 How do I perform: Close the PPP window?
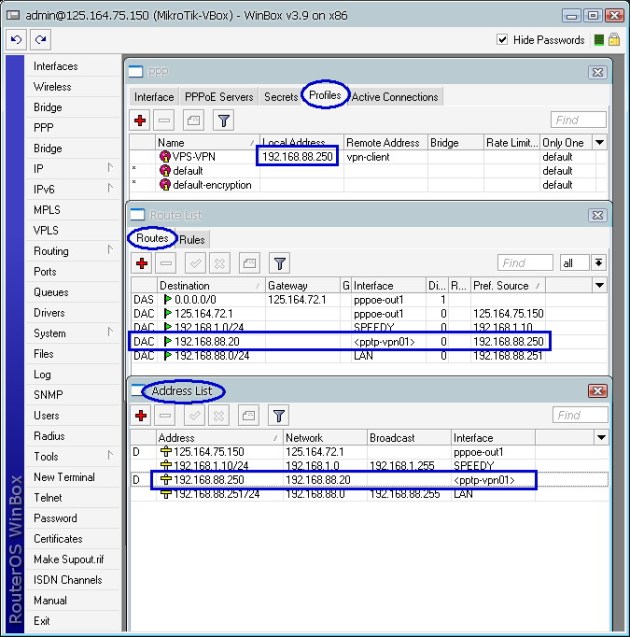pyautogui.click(x=598, y=72)
